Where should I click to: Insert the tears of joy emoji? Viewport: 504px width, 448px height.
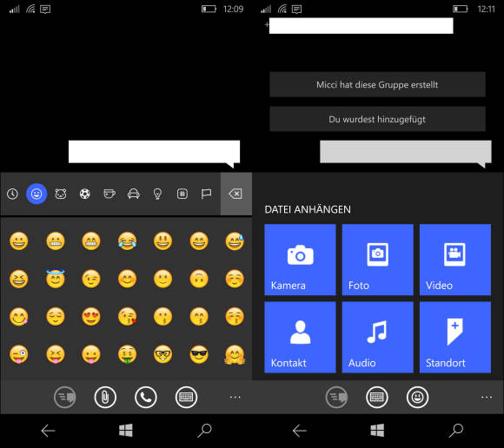pyautogui.click(x=127, y=240)
